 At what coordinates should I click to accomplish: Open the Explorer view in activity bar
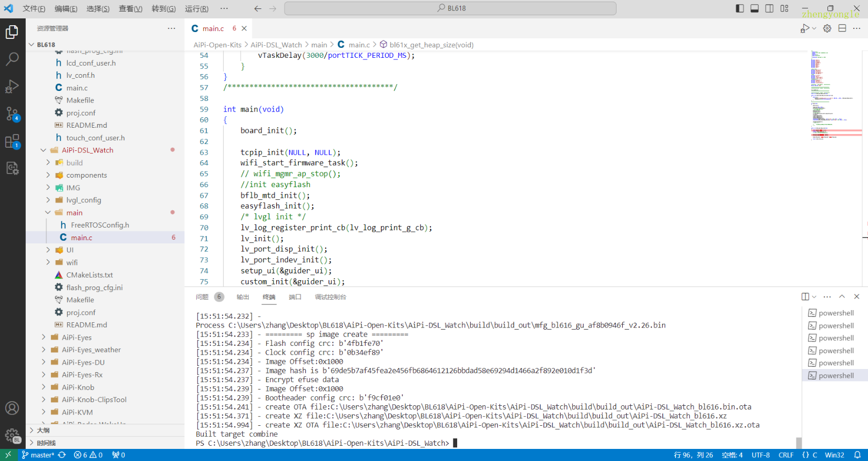pyautogui.click(x=12, y=32)
